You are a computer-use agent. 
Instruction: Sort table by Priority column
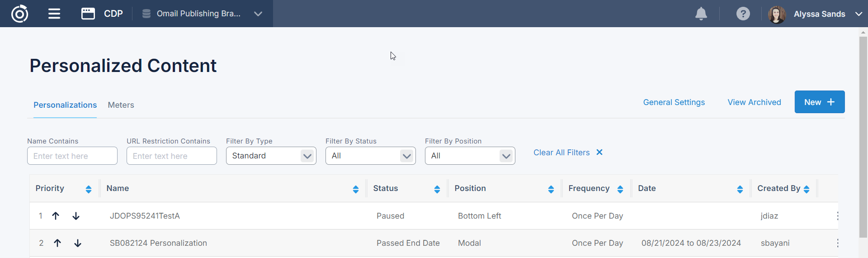point(89,189)
